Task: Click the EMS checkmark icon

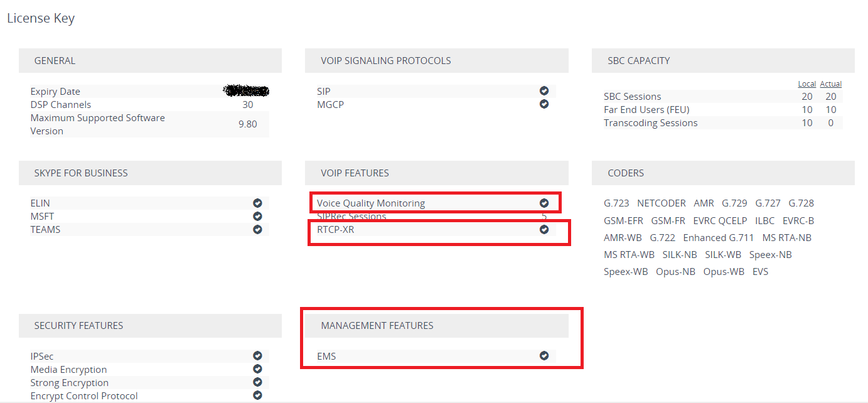Action: 544,356
